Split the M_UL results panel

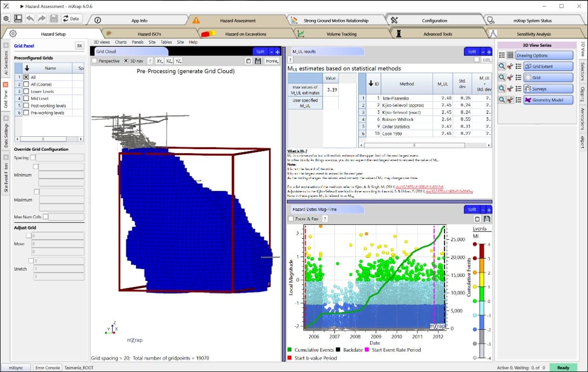pos(473,51)
